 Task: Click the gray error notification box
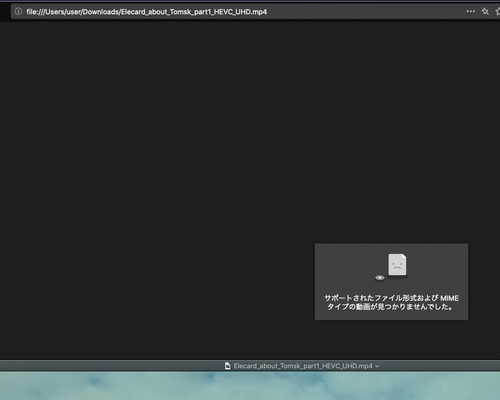(391, 282)
